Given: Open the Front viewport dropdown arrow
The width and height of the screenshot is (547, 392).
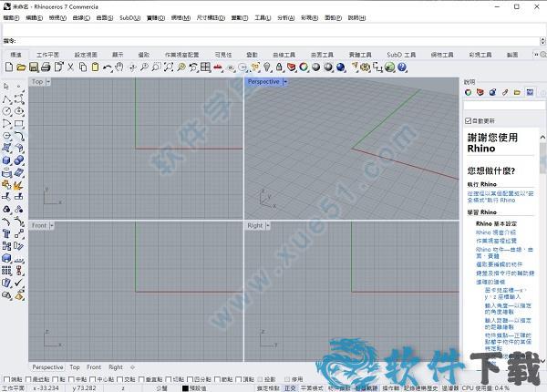Looking at the screenshot, I should click(54, 225).
